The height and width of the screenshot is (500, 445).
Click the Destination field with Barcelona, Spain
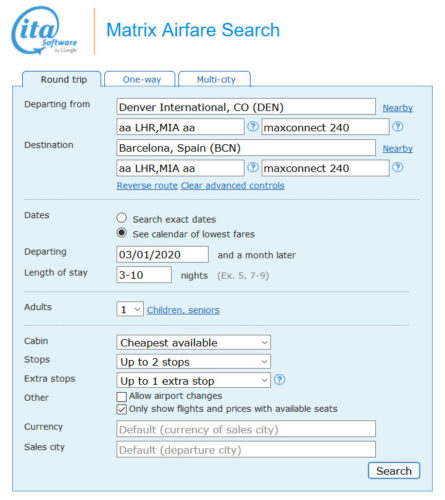point(246,148)
